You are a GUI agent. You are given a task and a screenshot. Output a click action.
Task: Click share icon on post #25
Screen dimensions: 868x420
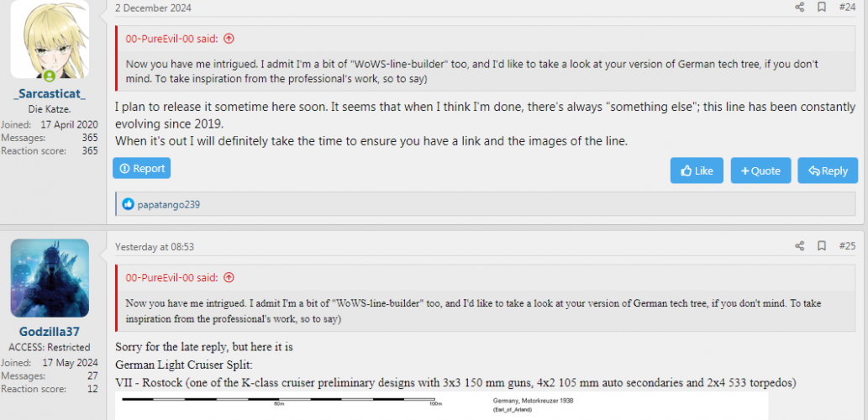799,246
